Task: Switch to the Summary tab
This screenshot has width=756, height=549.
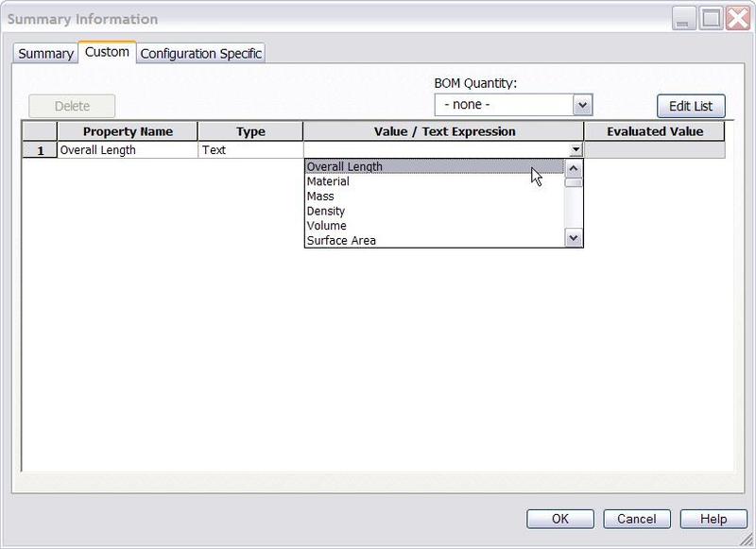Action: click(x=45, y=54)
